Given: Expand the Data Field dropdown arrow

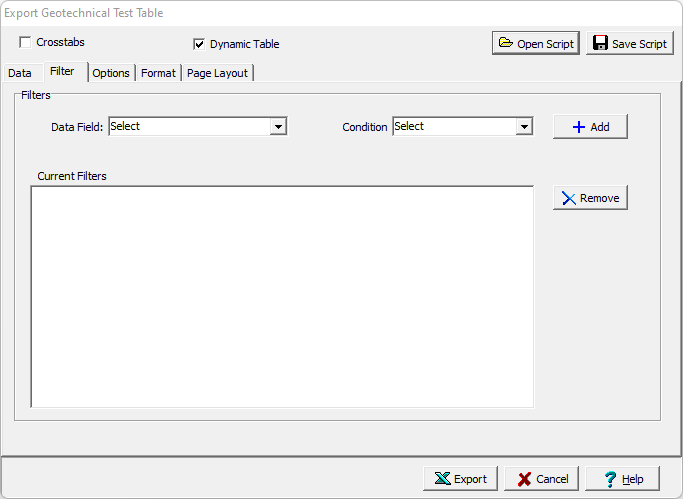Looking at the screenshot, I should coord(279,127).
